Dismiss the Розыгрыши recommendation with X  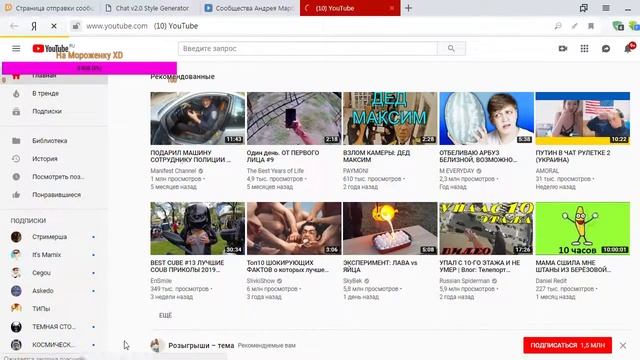(x=623, y=345)
